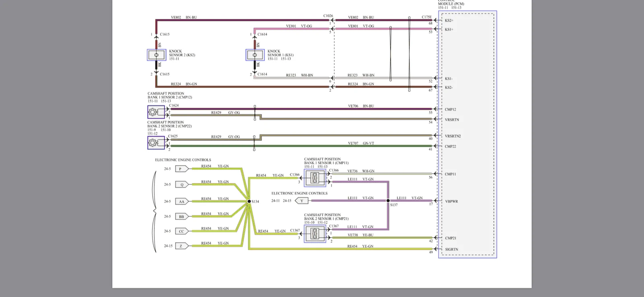644x297 pixels.
Task: Click the Knock Sensor 1 (KS1) symbol
Action: click(255, 55)
